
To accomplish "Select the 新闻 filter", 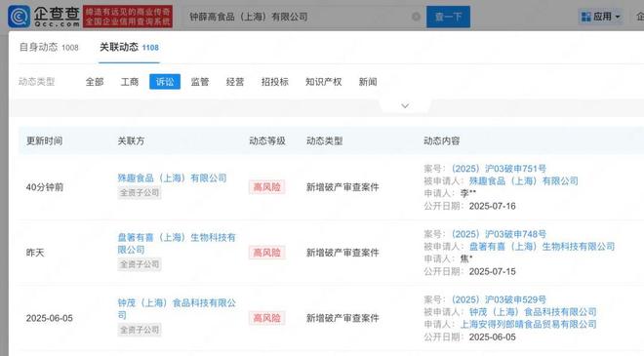I will pyautogui.click(x=368, y=82).
